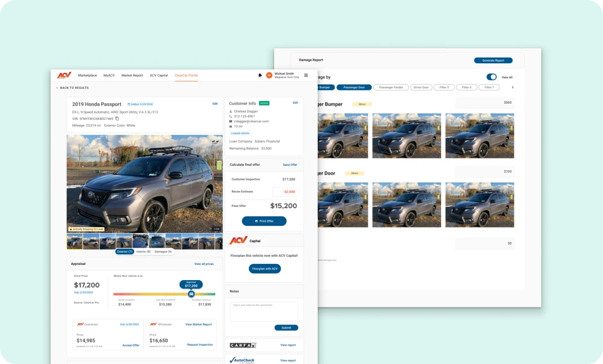The image size is (603, 364).
Task: Click the Back to Results link
Action: click(74, 87)
